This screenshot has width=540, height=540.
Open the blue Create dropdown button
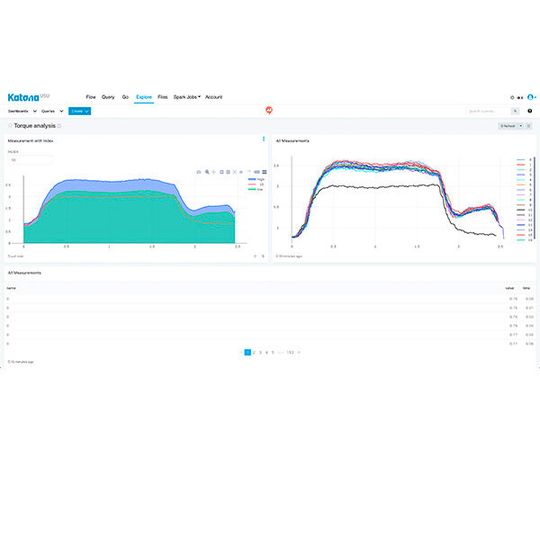pyautogui.click(x=80, y=111)
